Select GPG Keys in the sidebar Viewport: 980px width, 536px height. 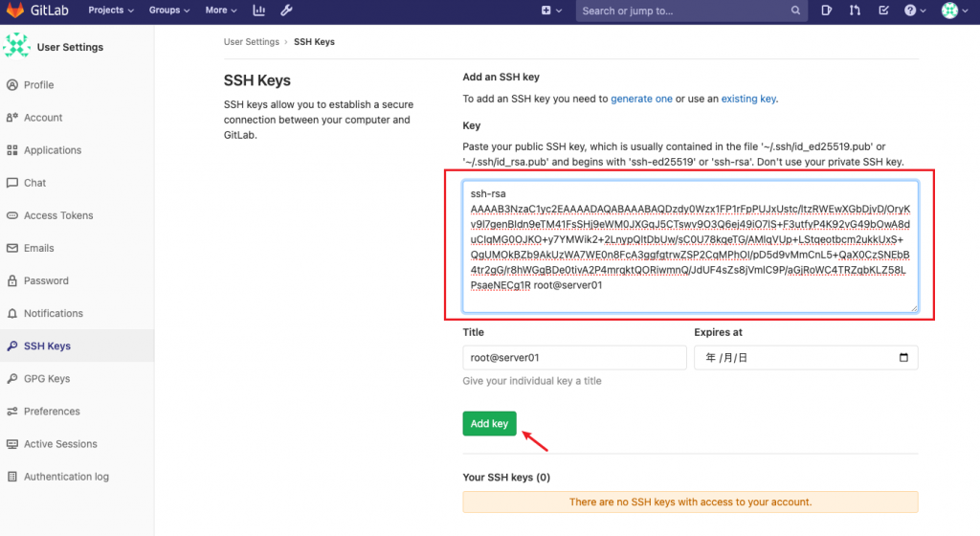point(47,379)
